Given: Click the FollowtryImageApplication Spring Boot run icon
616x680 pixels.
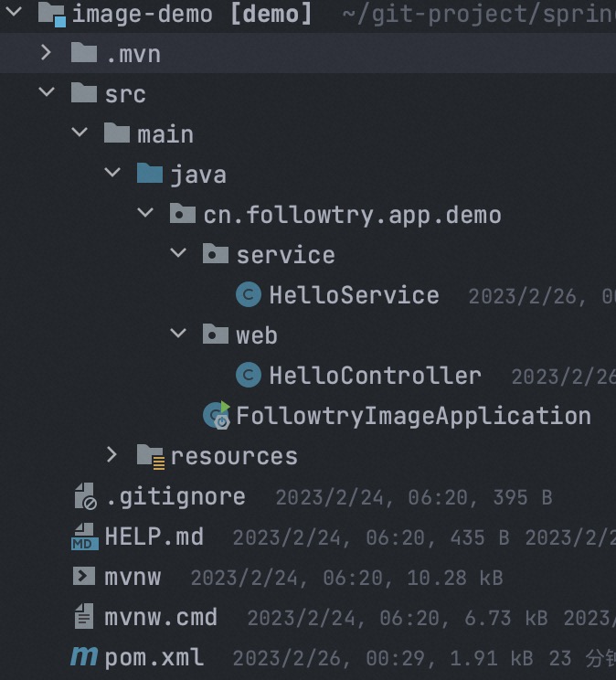Looking at the screenshot, I should tap(218, 416).
